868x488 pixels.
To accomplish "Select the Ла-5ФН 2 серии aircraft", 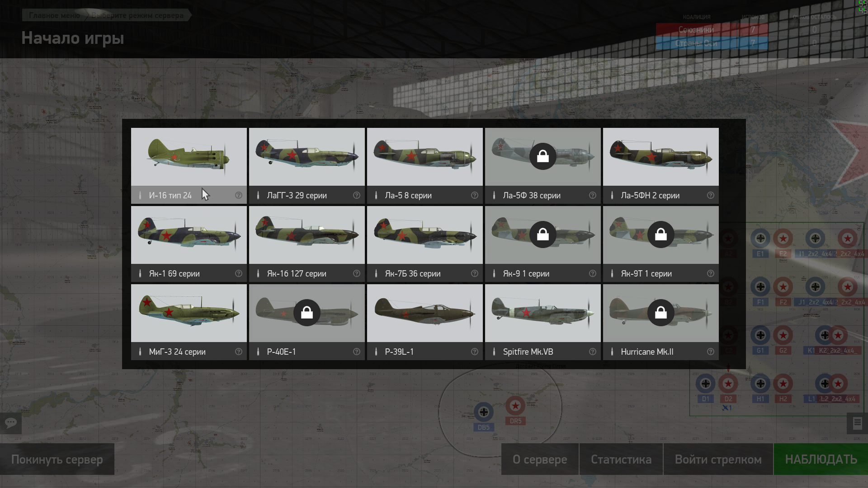I will pyautogui.click(x=660, y=165).
